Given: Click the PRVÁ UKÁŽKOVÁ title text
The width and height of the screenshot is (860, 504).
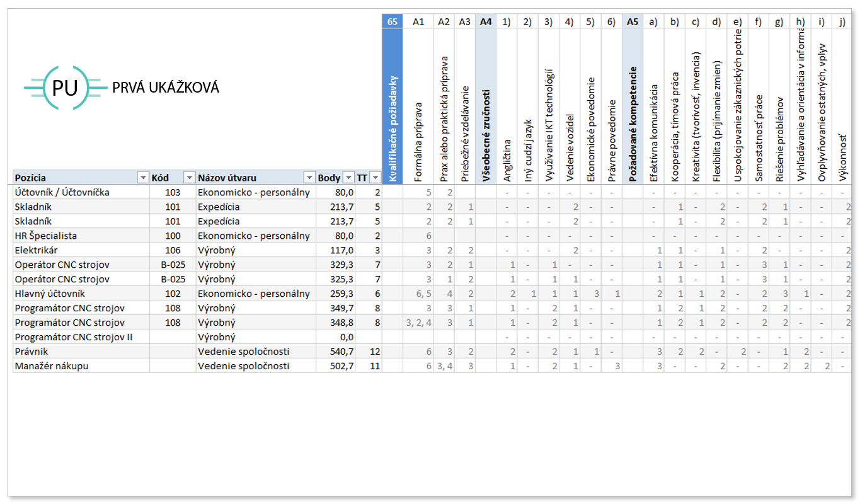Looking at the screenshot, I should 166,88.
